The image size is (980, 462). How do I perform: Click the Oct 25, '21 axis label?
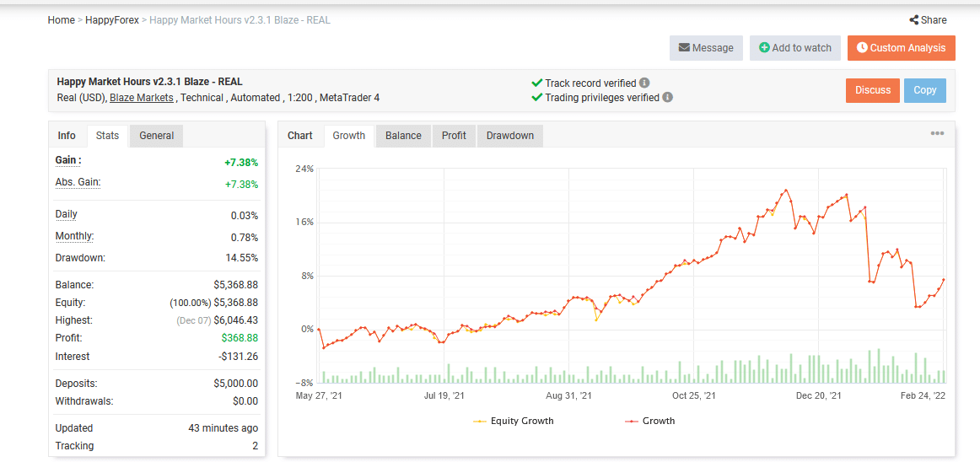[694, 395]
